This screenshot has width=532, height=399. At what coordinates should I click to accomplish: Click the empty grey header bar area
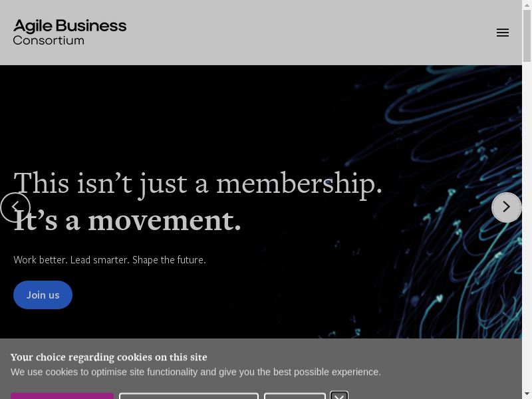tap(299, 33)
